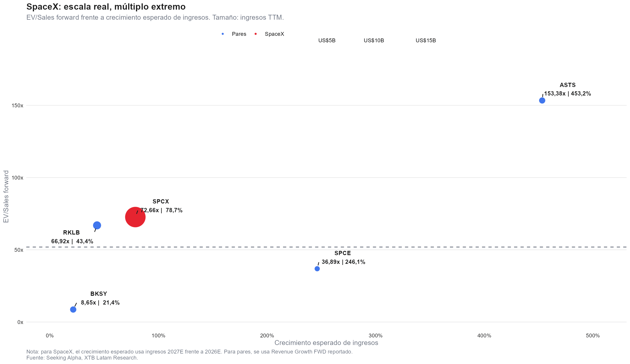
Task: Click the '100%' x-axis tick label
Action: 158,336
